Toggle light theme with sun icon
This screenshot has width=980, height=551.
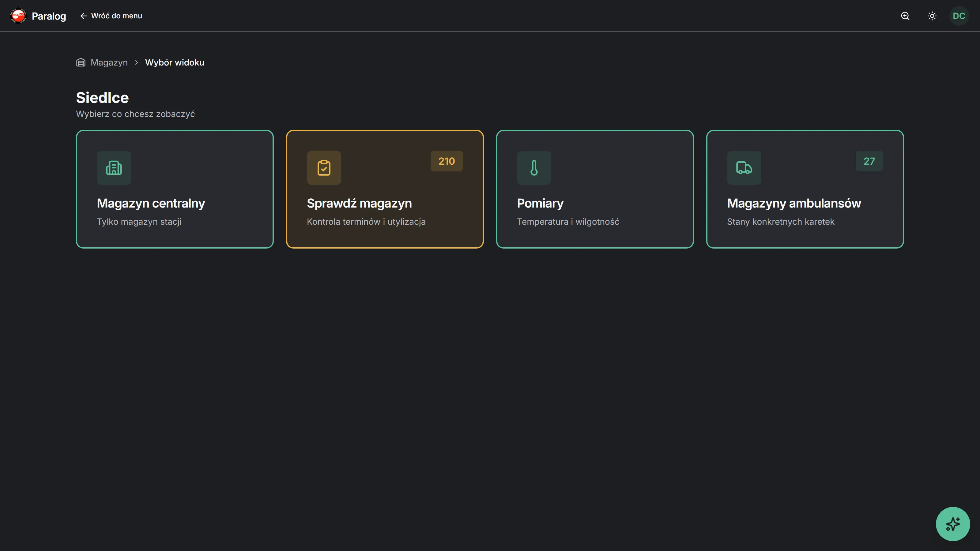click(x=932, y=16)
